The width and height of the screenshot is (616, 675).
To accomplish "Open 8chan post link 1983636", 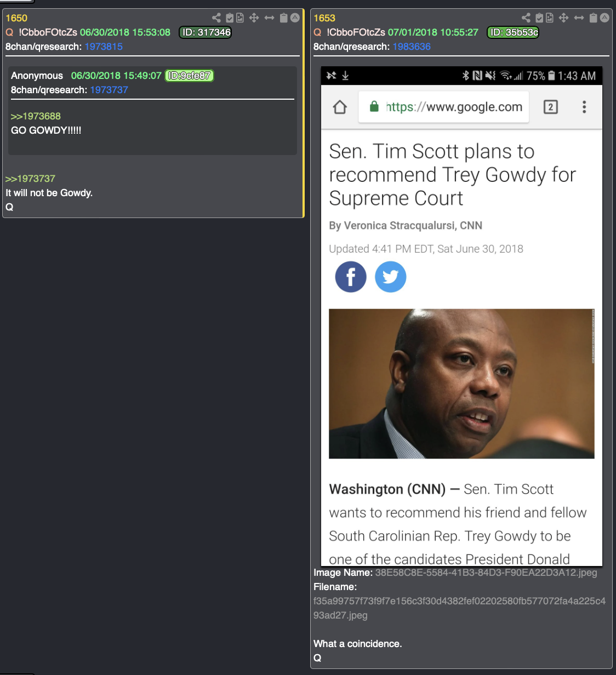I will click(412, 47).
